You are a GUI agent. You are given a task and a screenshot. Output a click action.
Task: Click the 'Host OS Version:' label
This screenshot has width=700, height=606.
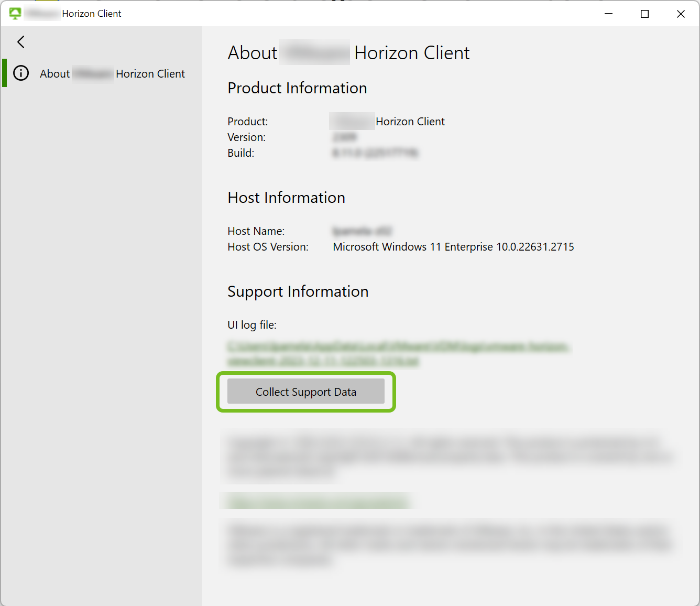tap(268, 247)
